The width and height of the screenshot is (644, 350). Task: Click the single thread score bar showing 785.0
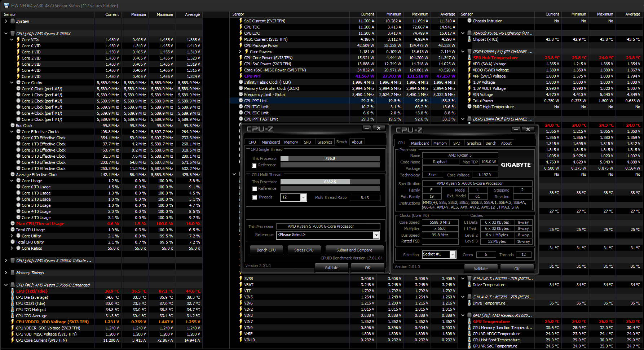click(330, 158)
